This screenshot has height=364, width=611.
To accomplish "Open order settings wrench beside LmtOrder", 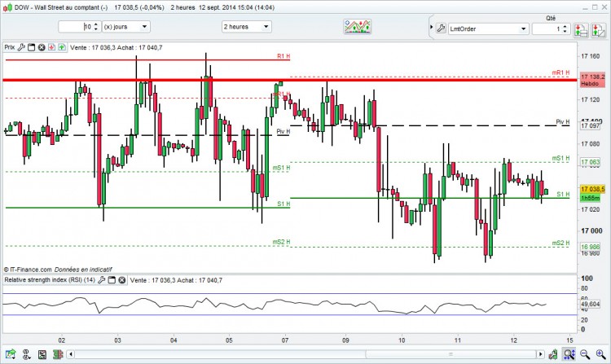I will point(441,29).
